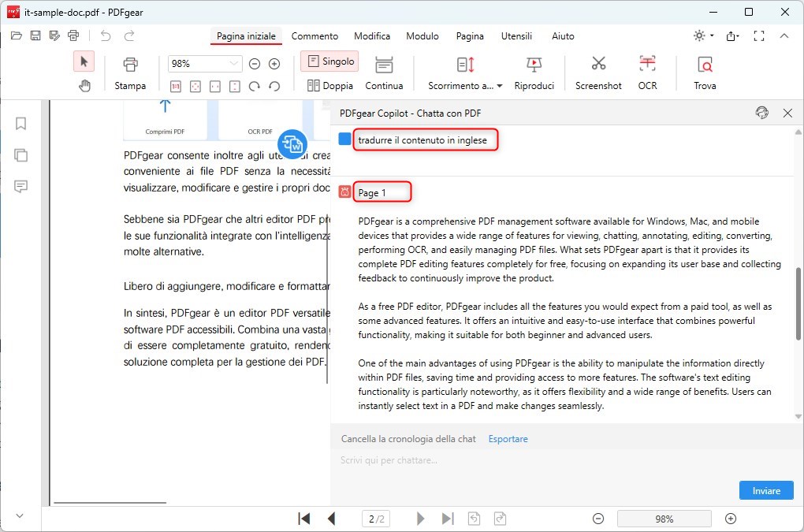Enter fullscreen mode
The width and height of the screenshot is (804, 532).
tap(759, 36)
